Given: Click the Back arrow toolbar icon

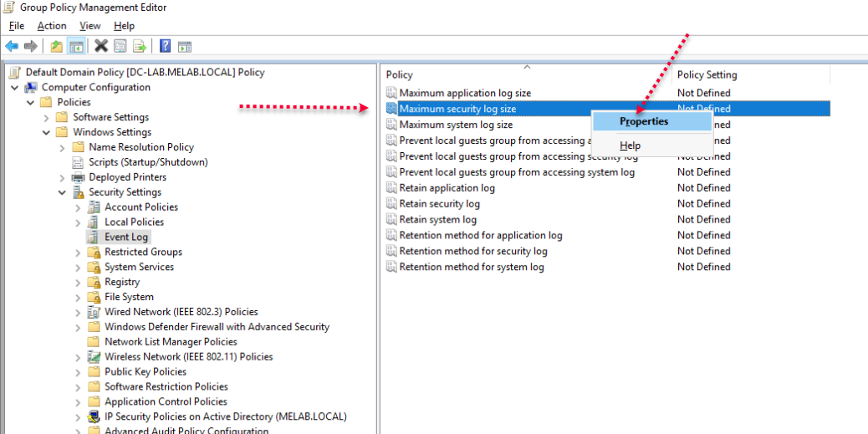Looking at the screenshot, I should click(12, 46).
